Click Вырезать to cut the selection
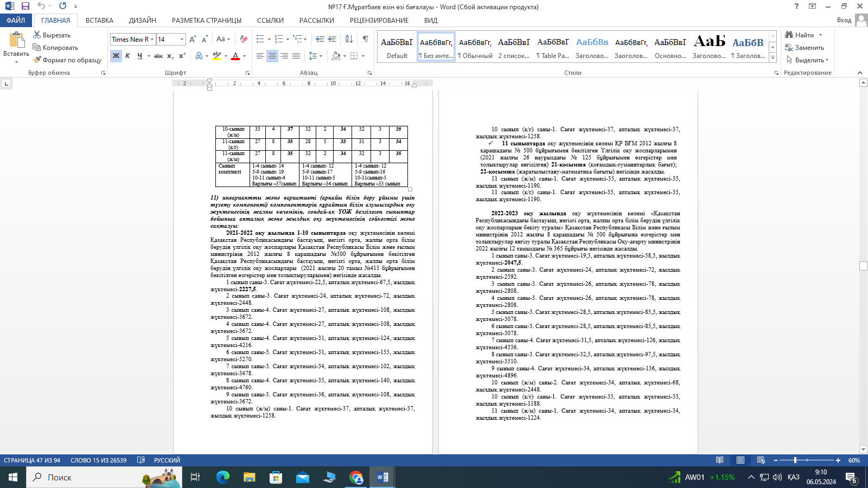This screenshot has width=868, height=488. [x=52, y=35]
